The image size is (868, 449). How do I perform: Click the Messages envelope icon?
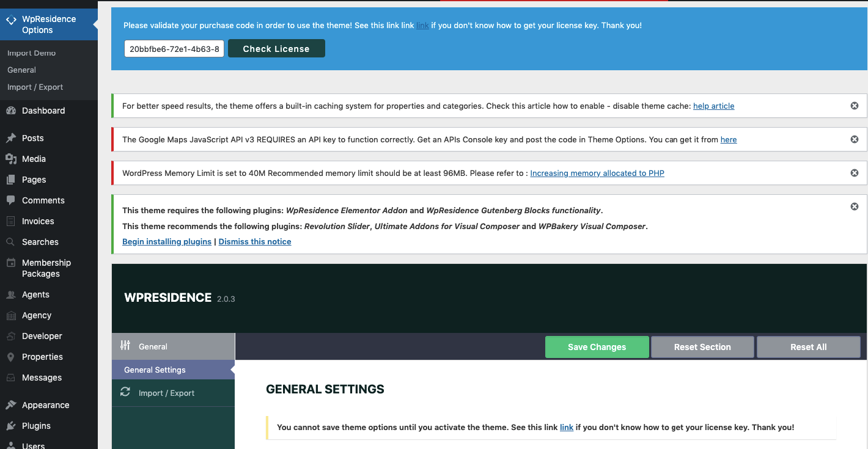coord(11,378)
